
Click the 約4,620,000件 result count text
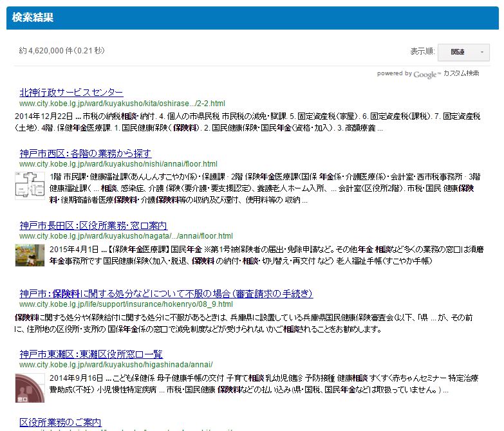coord(62,51)
